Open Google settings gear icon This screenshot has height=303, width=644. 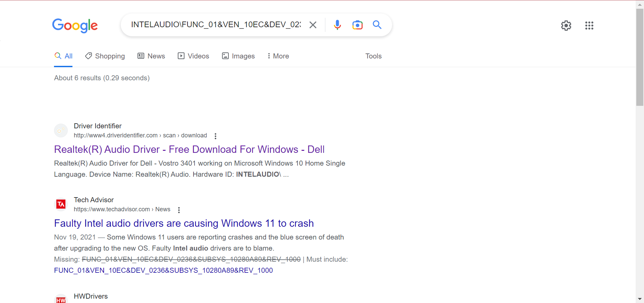(x=566, y=26)
